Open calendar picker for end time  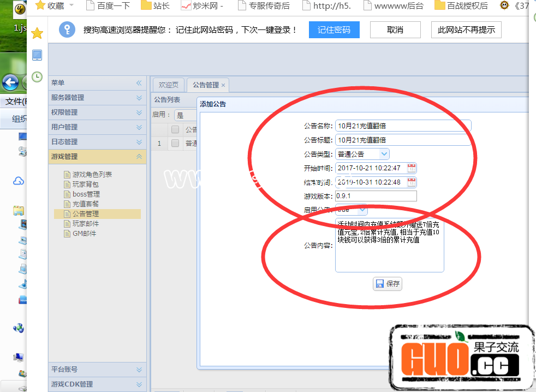click(x=412, y=182)
